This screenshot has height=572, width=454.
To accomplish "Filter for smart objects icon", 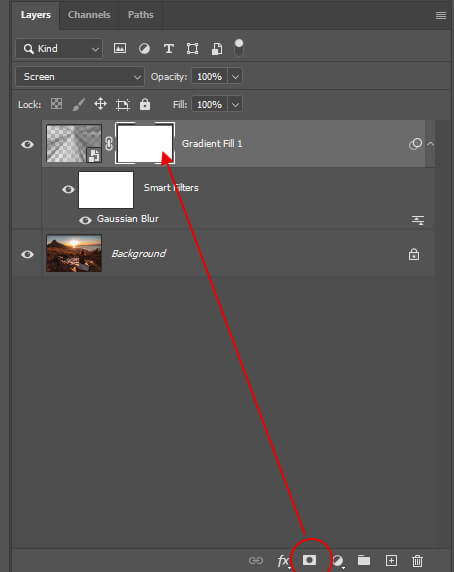I will [x=217, y=49].
